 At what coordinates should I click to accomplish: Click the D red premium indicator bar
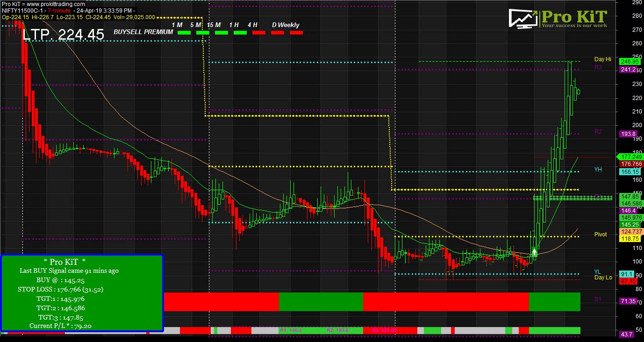(x=278, y=33)
